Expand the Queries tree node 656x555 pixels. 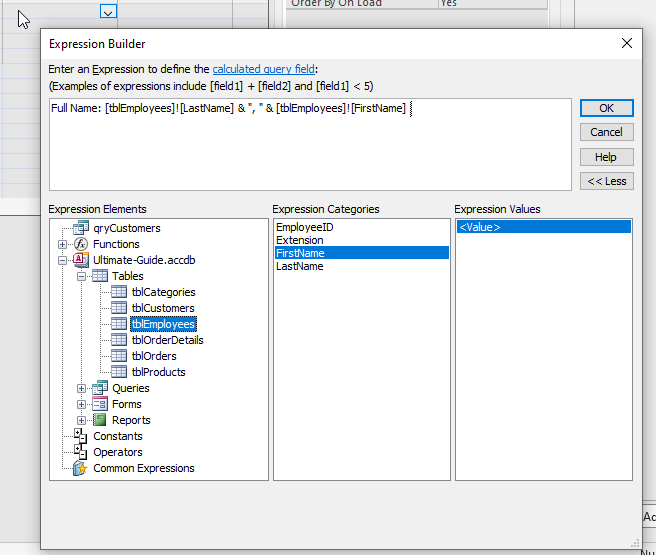(82, 388)
